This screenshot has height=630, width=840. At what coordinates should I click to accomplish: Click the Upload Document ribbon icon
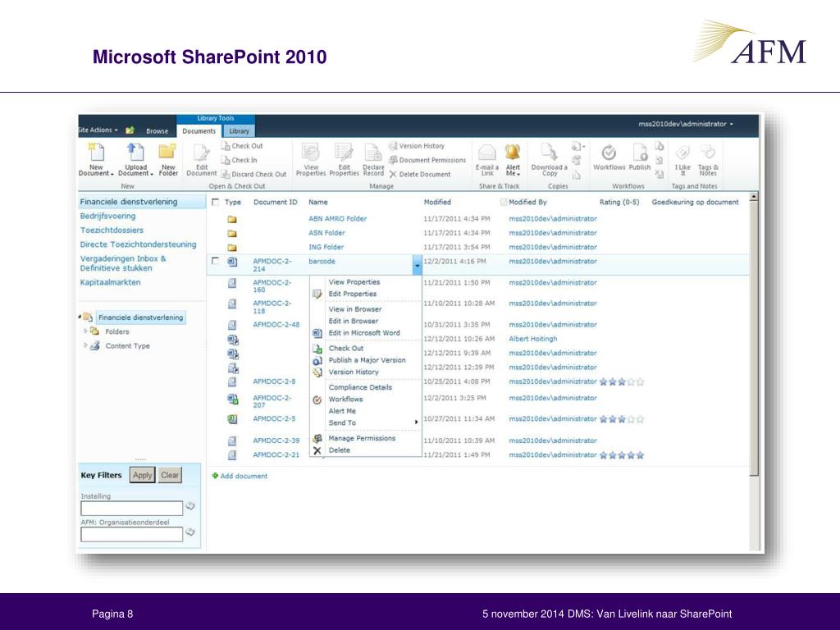135,153
